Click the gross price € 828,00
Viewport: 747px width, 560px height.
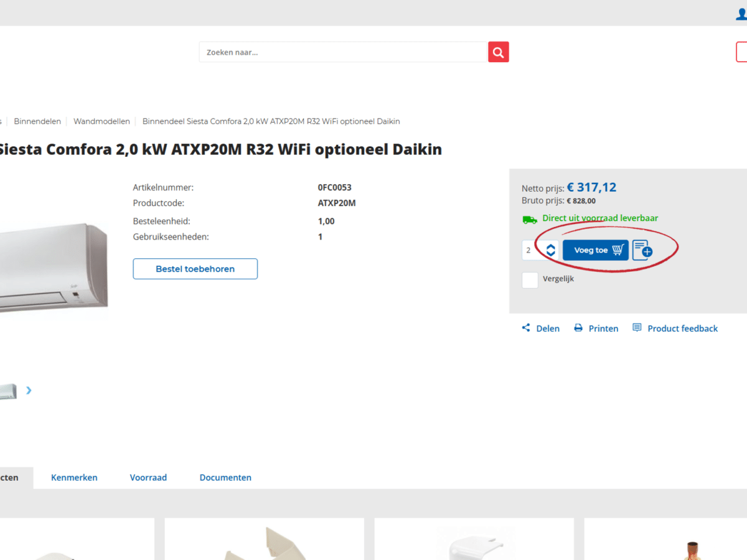coord(581,201)
